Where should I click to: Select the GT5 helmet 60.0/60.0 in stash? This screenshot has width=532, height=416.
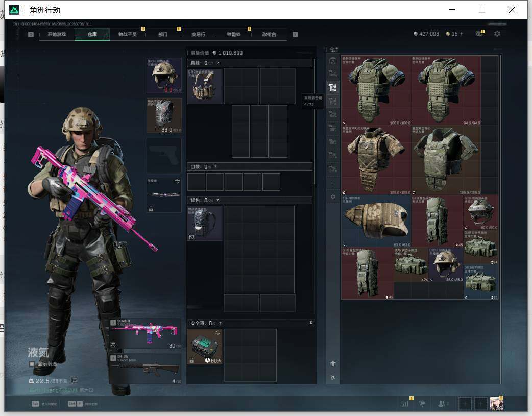[x=481, y=212]
